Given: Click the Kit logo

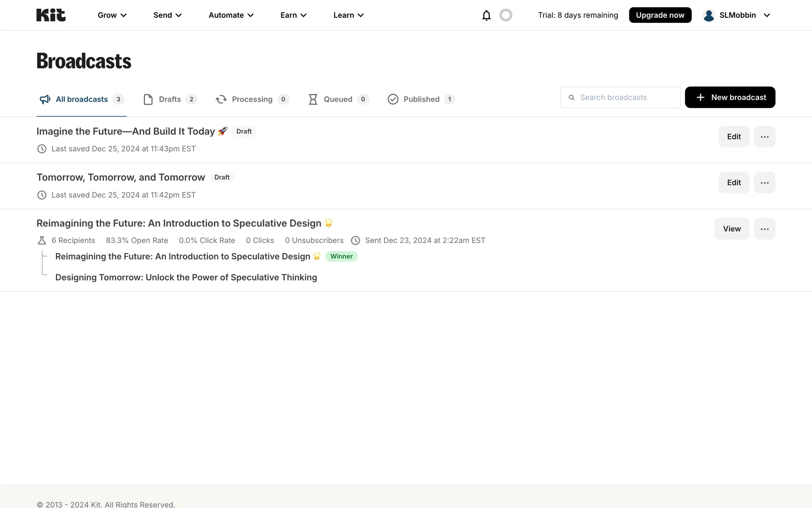Looking at the screenshot, I should pos(51,15).
